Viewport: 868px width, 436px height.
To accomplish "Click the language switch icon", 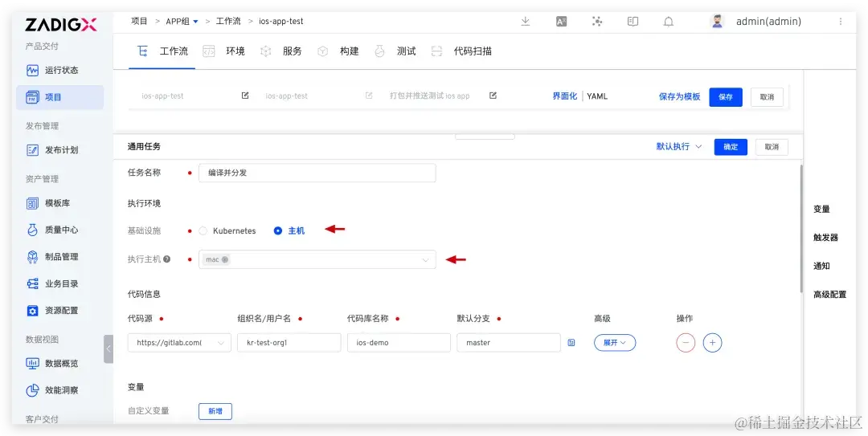I will coord(561,22).
